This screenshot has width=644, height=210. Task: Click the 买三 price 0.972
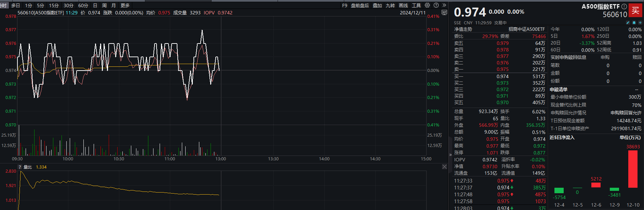click(502, 89)
